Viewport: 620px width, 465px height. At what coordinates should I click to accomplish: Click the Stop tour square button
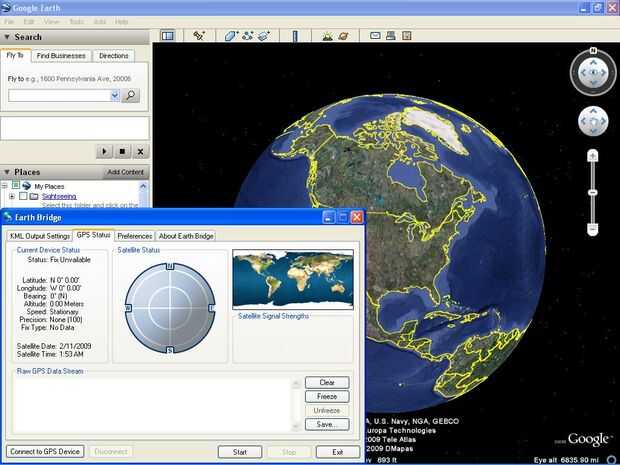click(123, 151)
